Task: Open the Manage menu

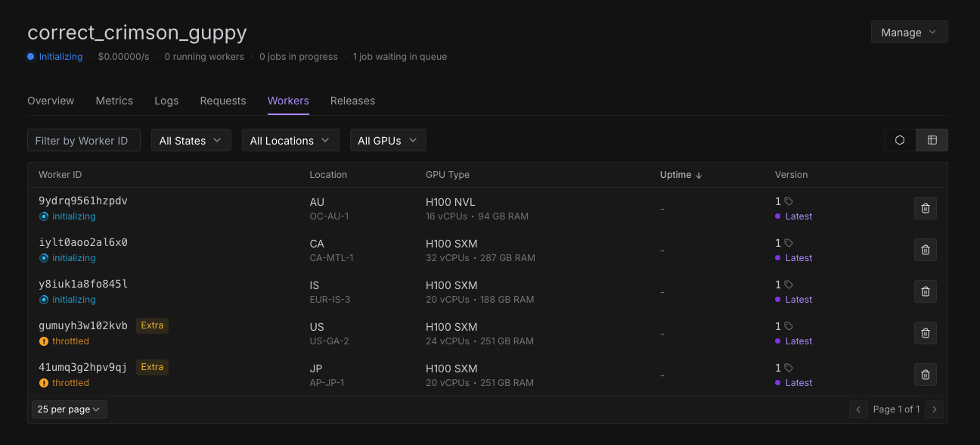Action: coord(909,33)
